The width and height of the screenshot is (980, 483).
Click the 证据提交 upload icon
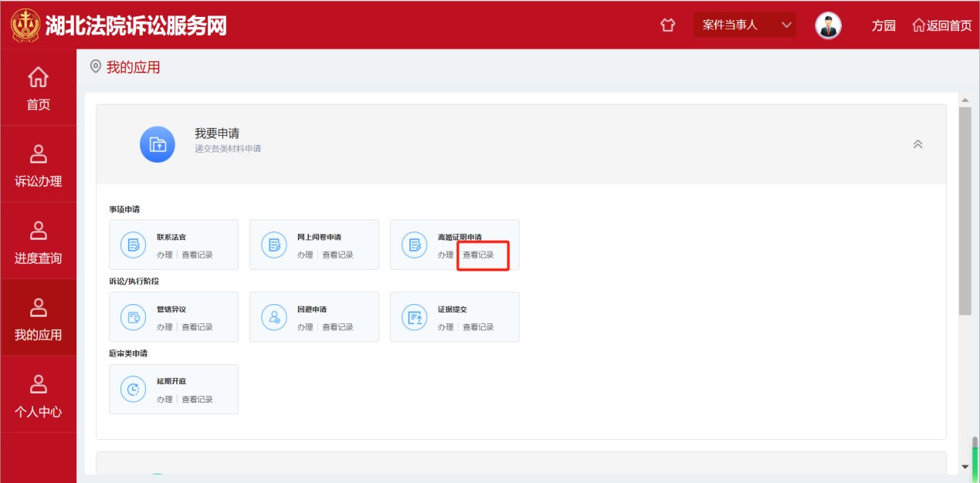tap(415, 317)
